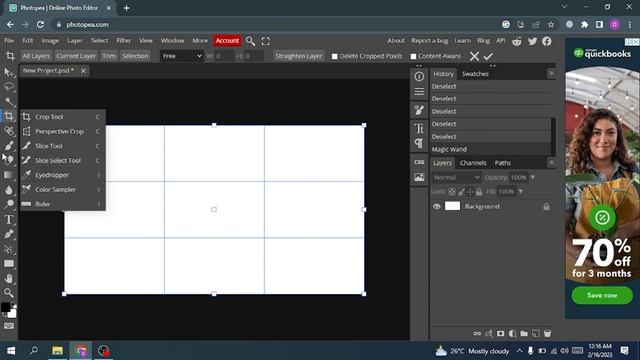Switch to the Paths tab
This screenshot has width=640, height=360.
[502, 163]
